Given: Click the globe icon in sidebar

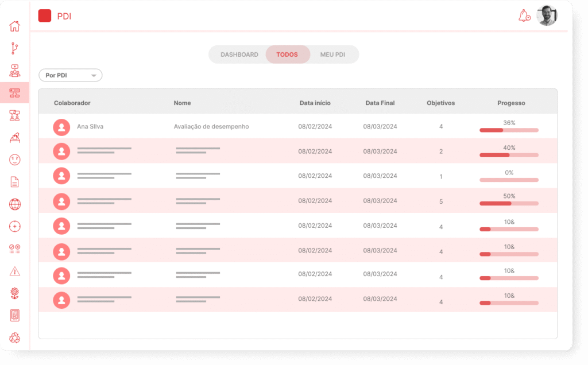Looking at the screenshot, I should click(14, 204).
